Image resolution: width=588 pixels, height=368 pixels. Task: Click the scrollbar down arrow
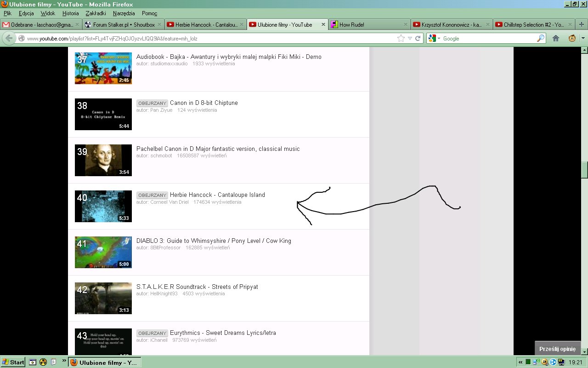coord(584,352)
